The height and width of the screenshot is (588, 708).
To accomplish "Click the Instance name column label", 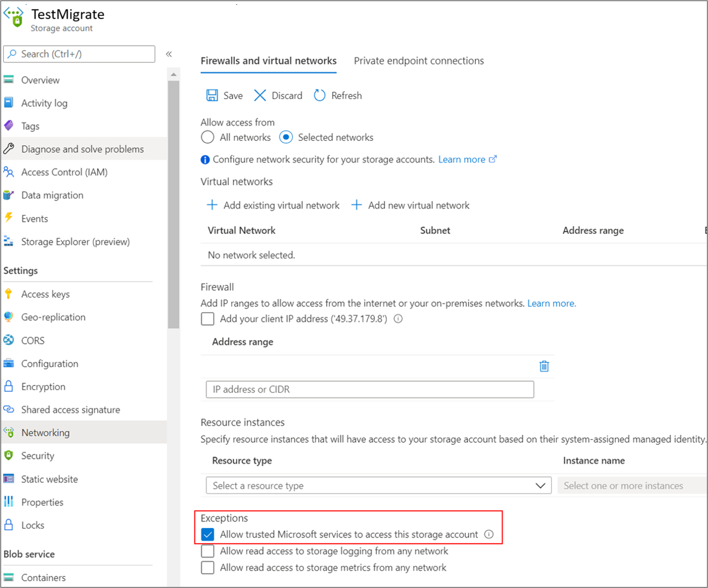I will click(594, 460).
